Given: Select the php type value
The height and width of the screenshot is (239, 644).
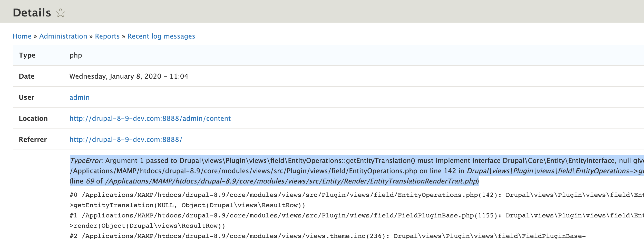Looking at the screenshot, I should point(76,56).
